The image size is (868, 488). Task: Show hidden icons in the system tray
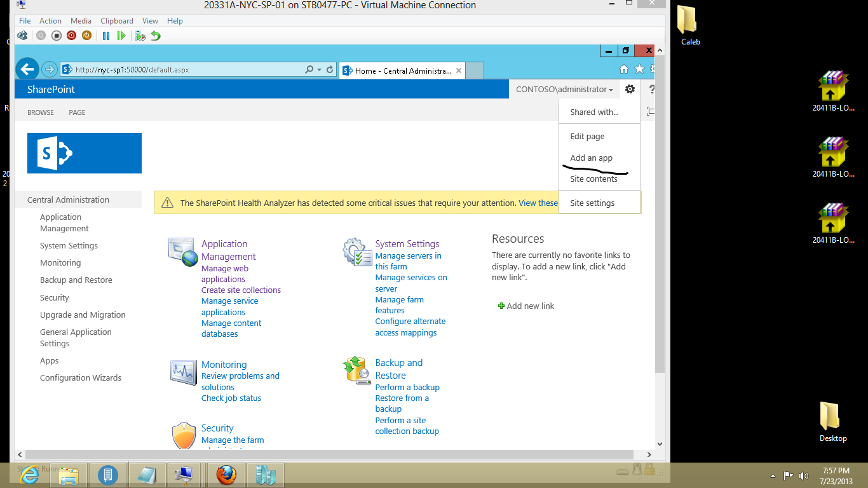tap(773, 476)
